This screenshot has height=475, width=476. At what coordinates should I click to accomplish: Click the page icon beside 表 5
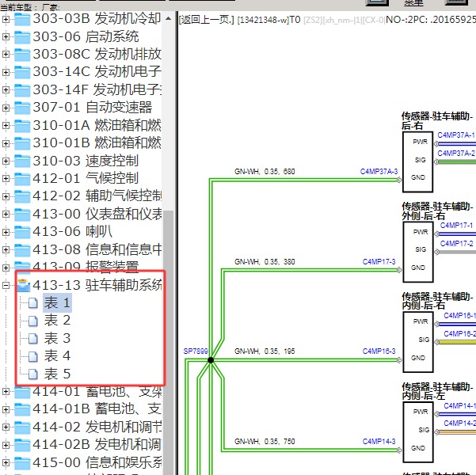click(33, 374)
